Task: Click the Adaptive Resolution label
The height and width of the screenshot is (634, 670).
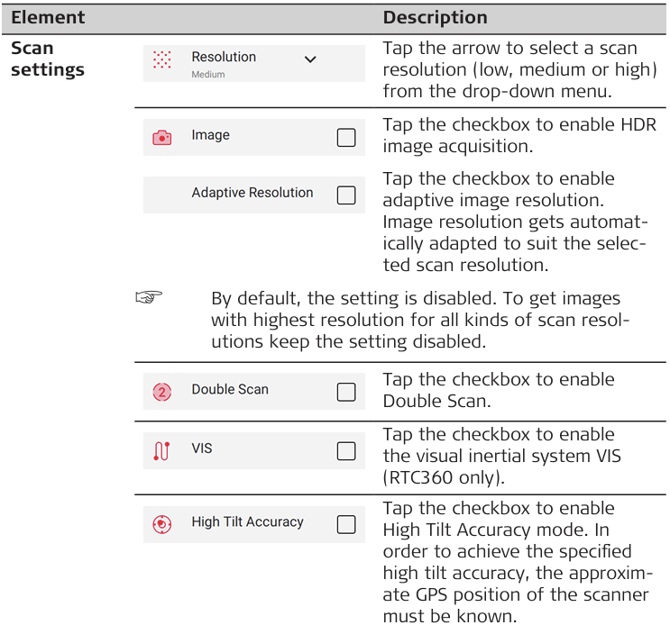Action: pyautogui.click(x=252, y=193)
